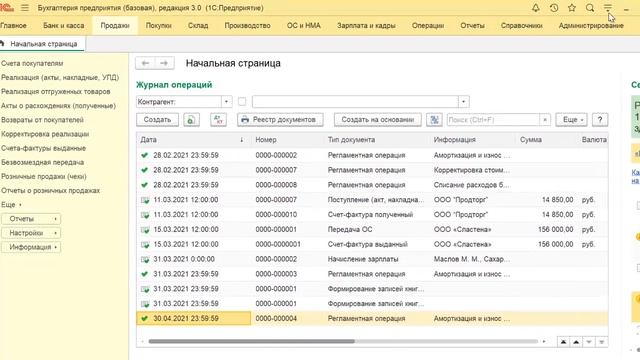Toggle the checkbox next to Контрагент filter
Image resolution: width=640 pixels, height=360 pixels.
coord(242,102)
